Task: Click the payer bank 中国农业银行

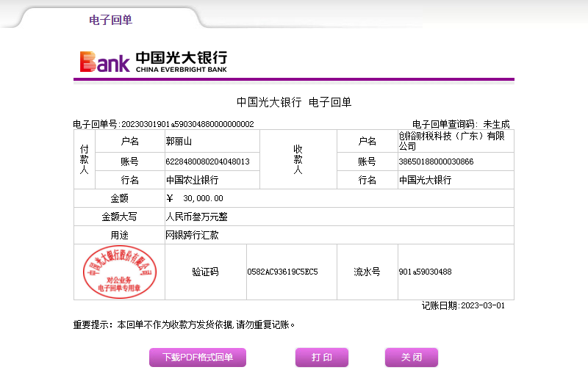Action: (x=192, y=180)
